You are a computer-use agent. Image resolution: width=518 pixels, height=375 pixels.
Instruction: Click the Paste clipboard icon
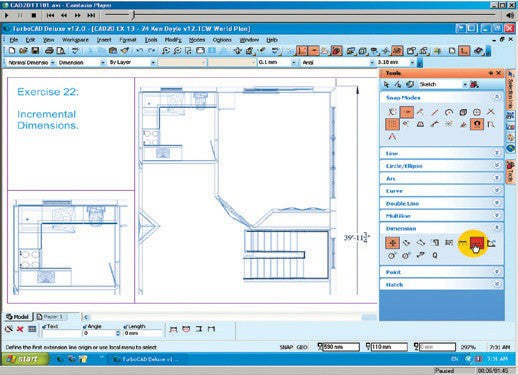tap(113, 51)
